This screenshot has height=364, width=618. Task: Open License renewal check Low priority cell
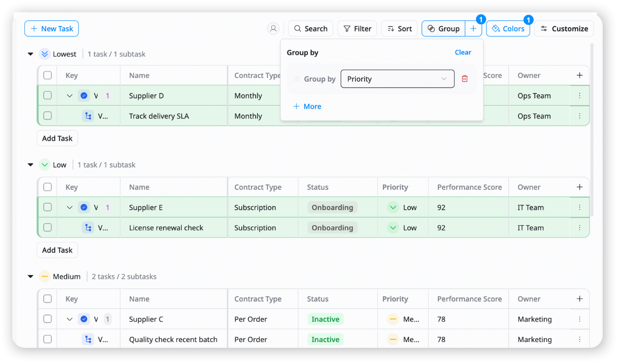tap(402, 228)
